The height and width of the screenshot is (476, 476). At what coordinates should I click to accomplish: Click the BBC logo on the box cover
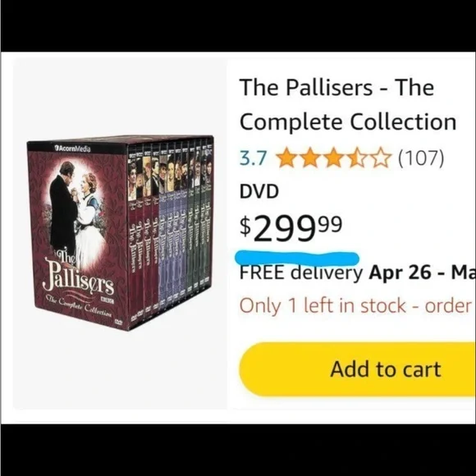click(x=108, y=301)
